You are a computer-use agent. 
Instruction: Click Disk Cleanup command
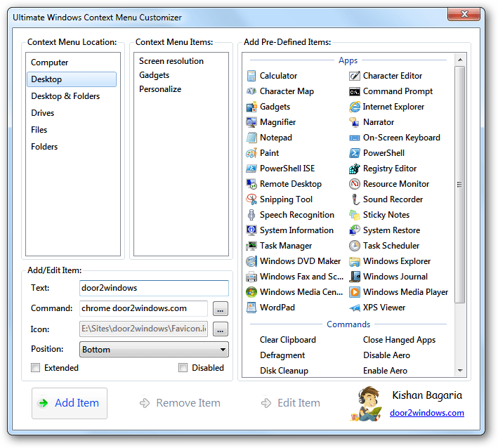tap(284, 371)
